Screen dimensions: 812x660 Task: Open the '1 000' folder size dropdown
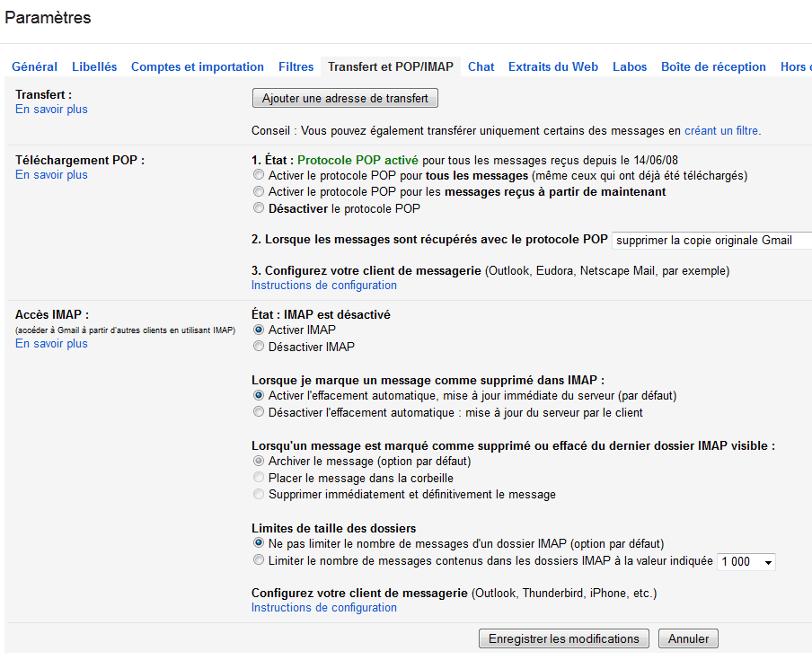(x=746, y=561)
